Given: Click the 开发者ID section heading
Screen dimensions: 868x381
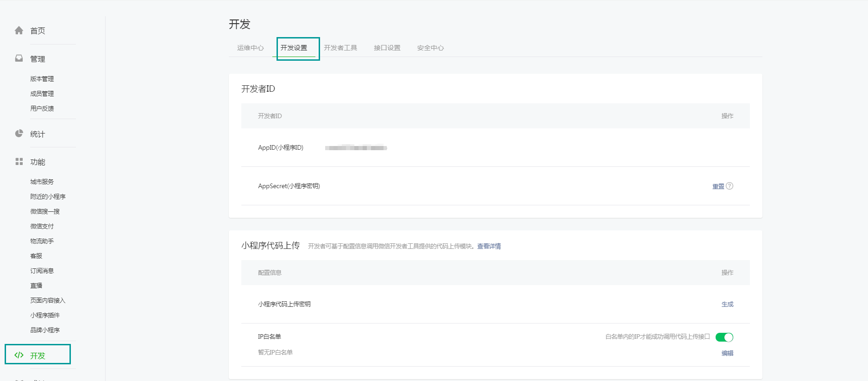Looking at the screenshot, I should [x=258, y=89].
